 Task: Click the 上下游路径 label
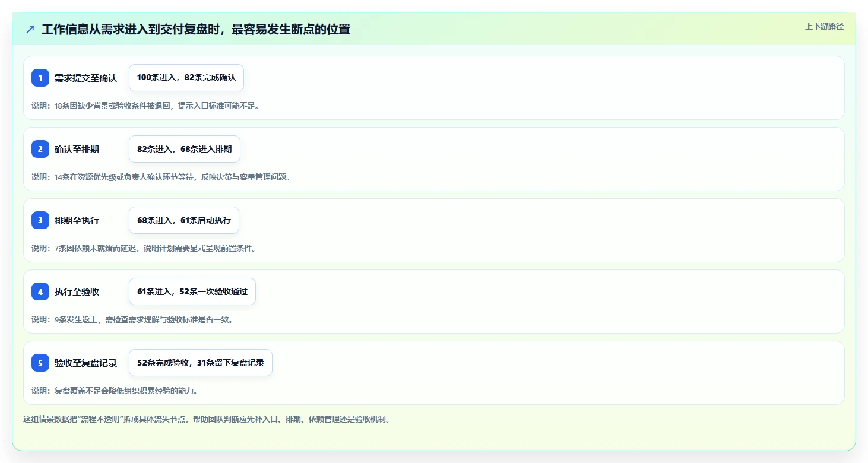(824, 26)
